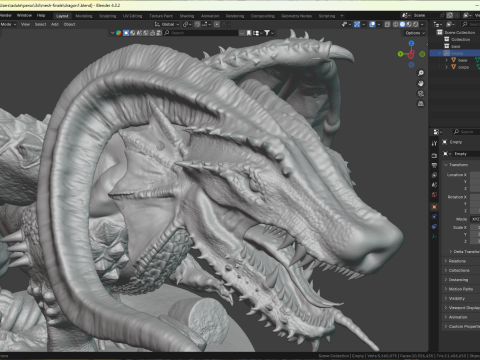Select Scene Collection row in outliner
Screen dimensions: 480x360
pyautogui.click(x=455, y=32)
